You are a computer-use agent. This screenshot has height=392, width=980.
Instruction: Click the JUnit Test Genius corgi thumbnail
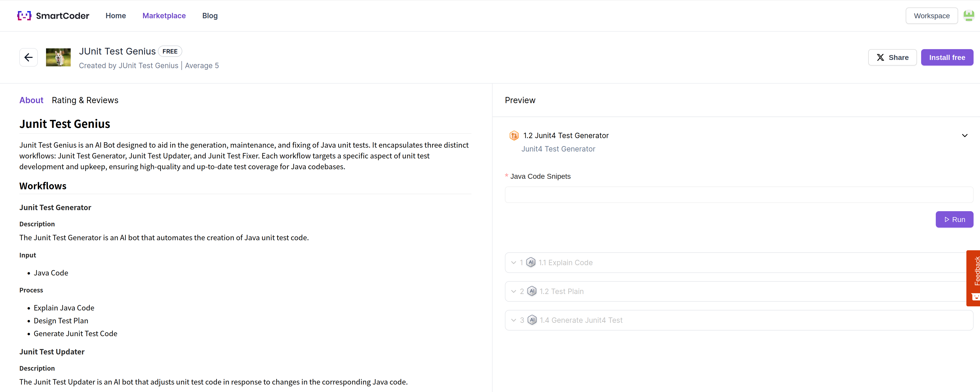pyautogui.click(x=58, y=57)
